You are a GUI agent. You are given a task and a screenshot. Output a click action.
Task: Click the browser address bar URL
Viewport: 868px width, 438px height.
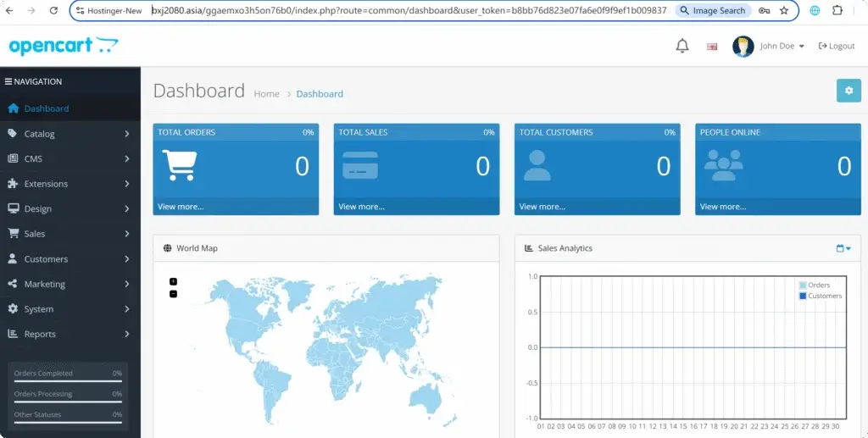pos(407,11)
